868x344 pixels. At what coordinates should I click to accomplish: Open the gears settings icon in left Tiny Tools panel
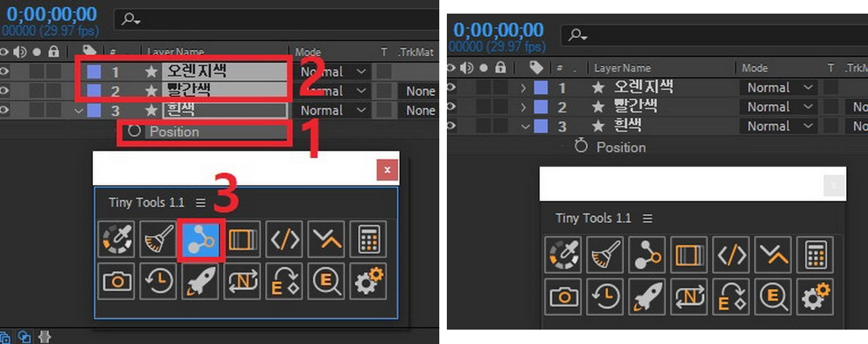tap(369, 280)
